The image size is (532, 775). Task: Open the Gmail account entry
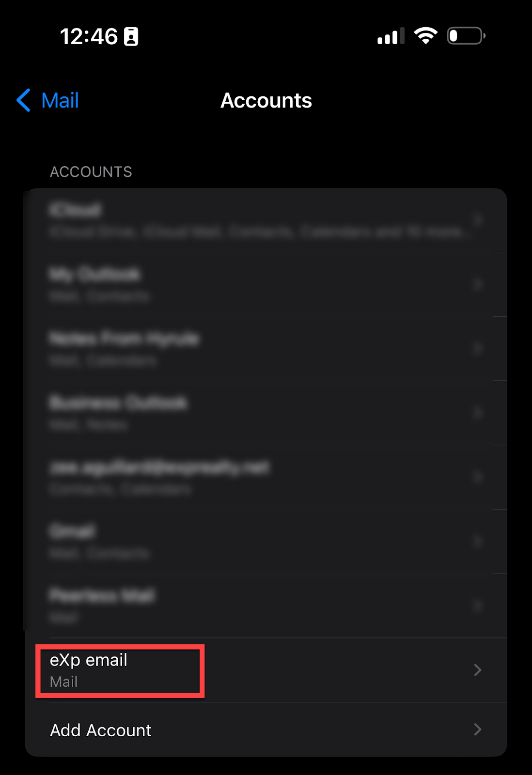[x=266, y=542]
